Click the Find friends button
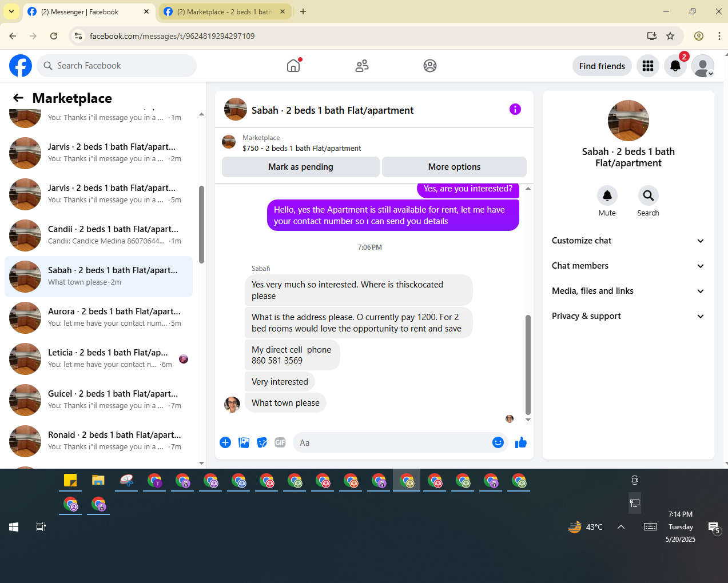The image size is (728, 583). tap(602, 66)
